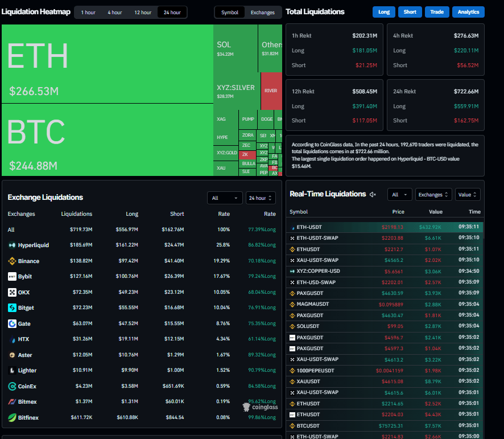
Task: Click Binance icon beside SOLUSDT row
Action: [x=292, y=326]
